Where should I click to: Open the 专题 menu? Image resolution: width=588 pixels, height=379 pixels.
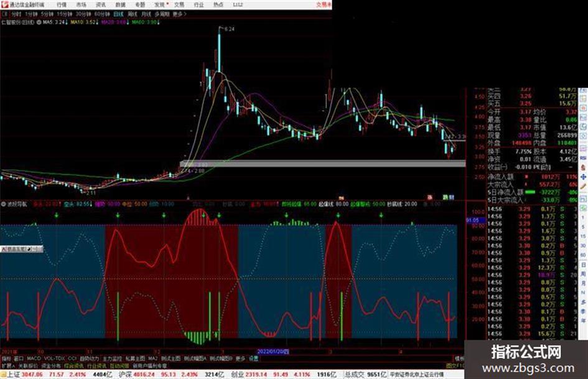click(140, 5)
